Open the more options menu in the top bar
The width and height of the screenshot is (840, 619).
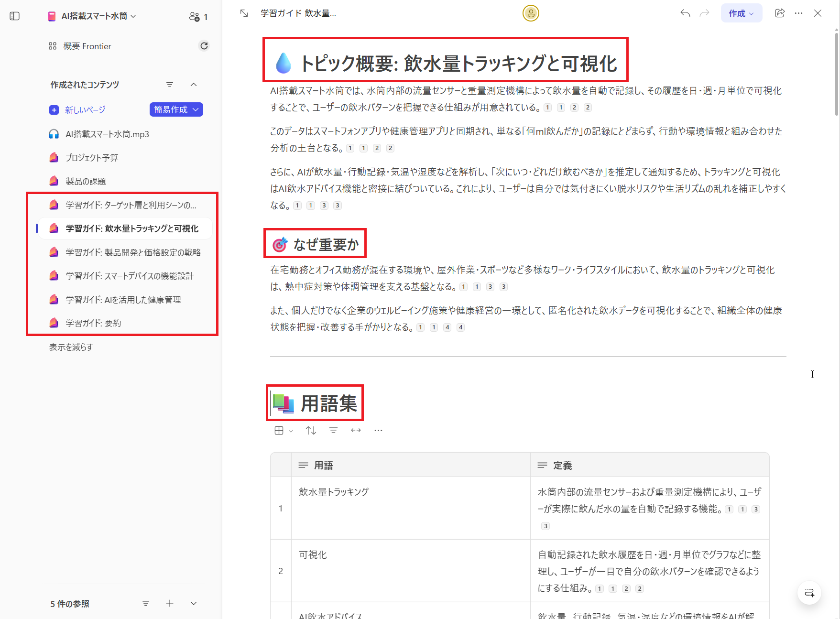[x=799, y=13]
